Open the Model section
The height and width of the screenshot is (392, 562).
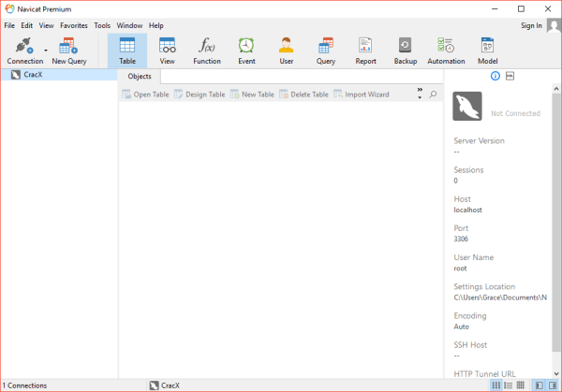[x=487, y=51]
